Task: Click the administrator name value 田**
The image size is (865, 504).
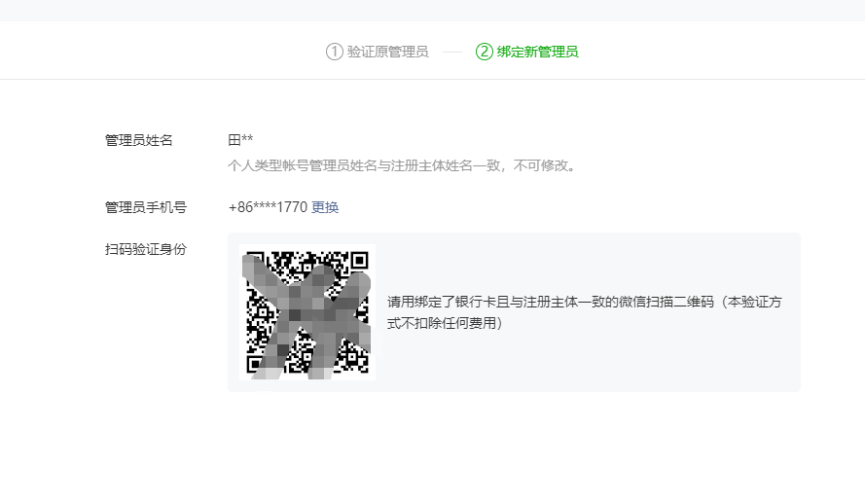Action: [240, 139]
